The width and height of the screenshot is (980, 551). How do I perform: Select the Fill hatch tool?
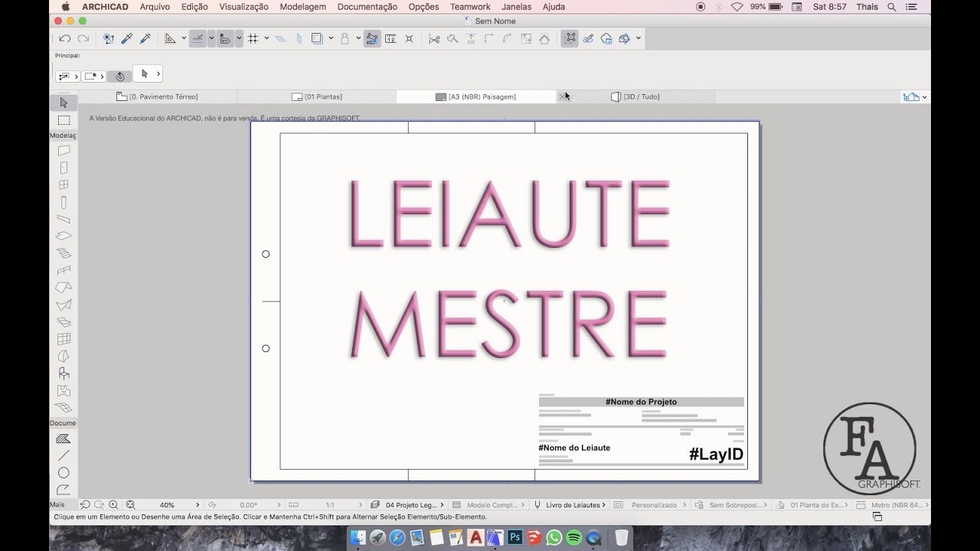point(64,439)
